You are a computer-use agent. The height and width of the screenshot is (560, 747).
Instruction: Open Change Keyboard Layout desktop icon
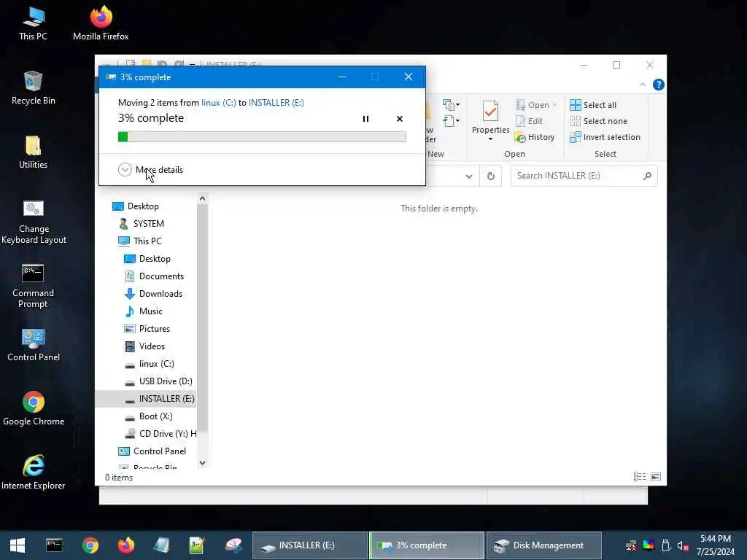point(34,222)
